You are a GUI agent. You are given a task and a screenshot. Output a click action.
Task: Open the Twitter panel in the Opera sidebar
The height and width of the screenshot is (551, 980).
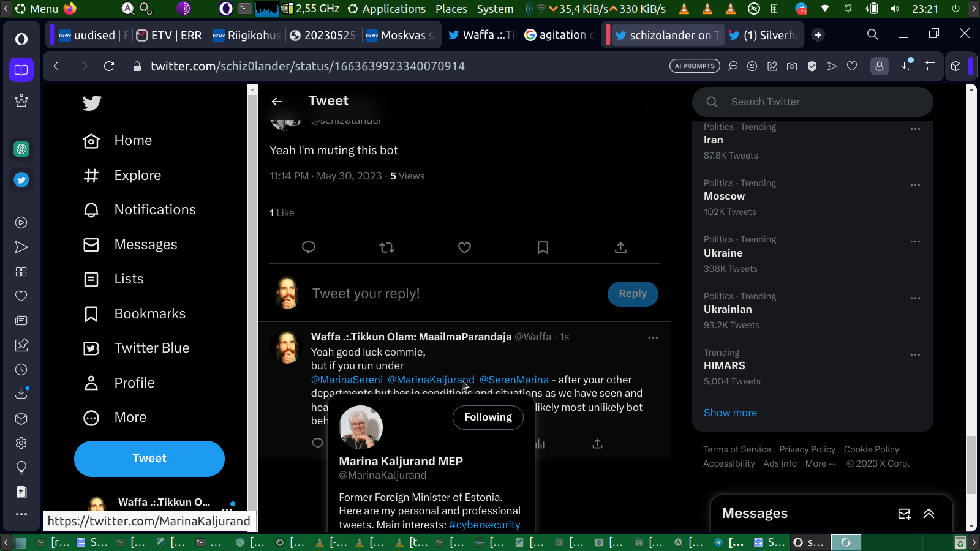click(x=21, y=180)
